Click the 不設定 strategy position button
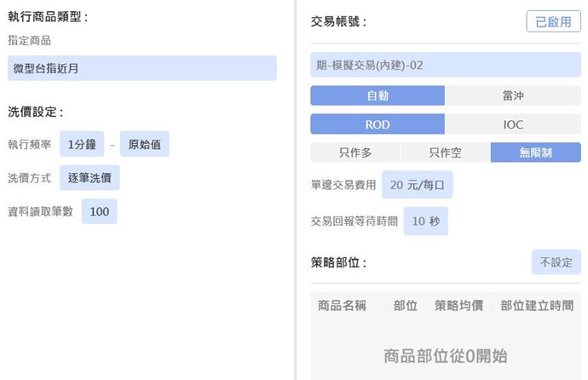Viewport: 588px width, 380px height. [556, 262]
